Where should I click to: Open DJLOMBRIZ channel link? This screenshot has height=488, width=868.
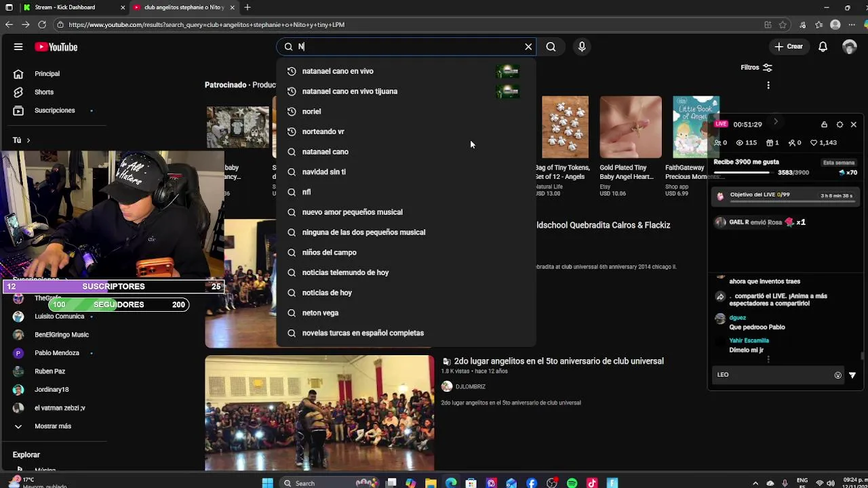470,386
